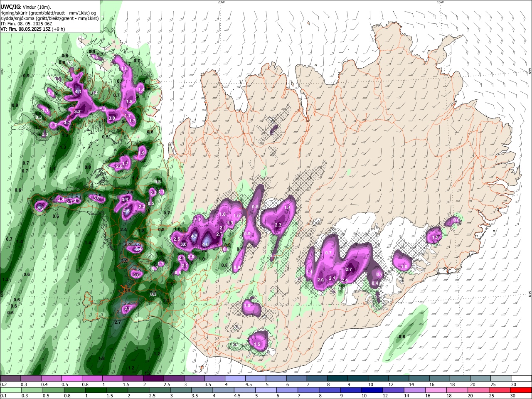
Task: Select the 2–2.5 darkest purple snow swatch
Action: click(153, 379)
